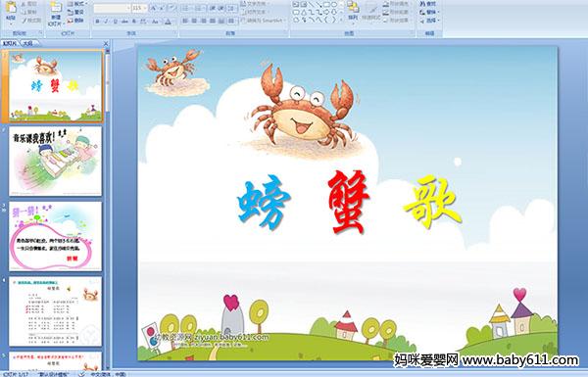The width and height of the screenshot is (588, 377).
Task: Click the Paste clipboard icon
Action: point(11,8)
